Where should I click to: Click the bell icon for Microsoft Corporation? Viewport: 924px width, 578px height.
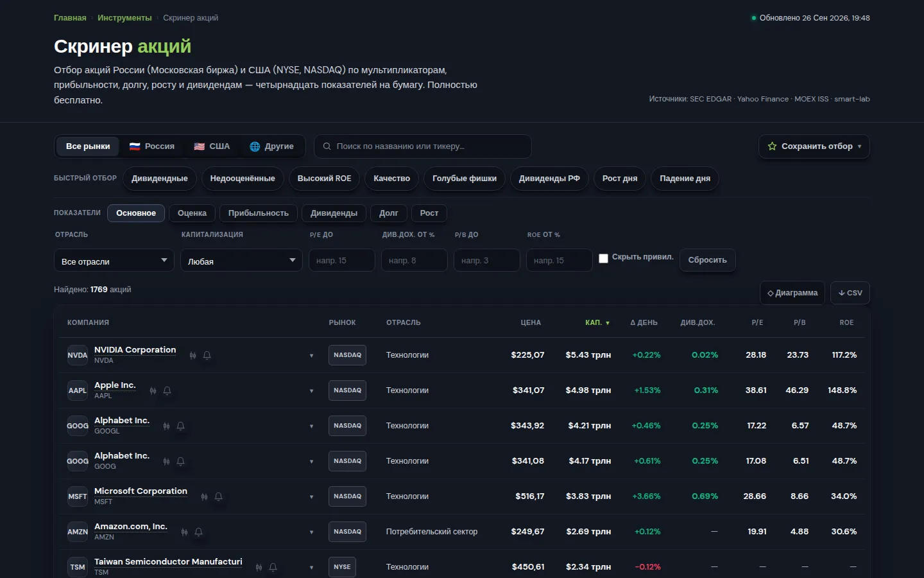218,496
